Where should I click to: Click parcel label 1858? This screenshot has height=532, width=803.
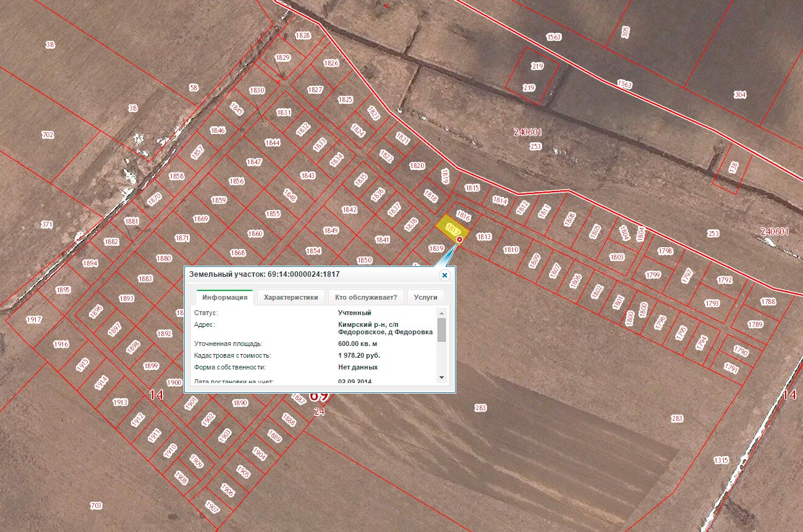177,176
